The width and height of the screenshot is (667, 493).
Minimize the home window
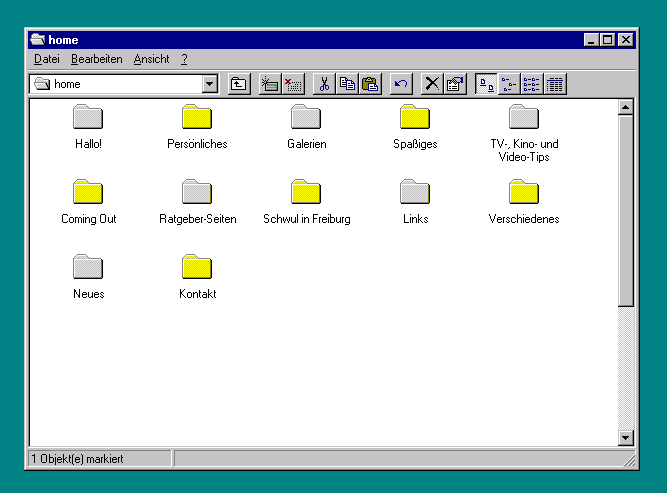point(591,40)
